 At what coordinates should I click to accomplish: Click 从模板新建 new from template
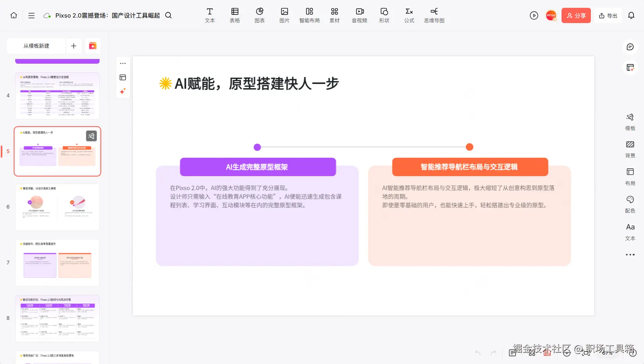tap(36, 46)
